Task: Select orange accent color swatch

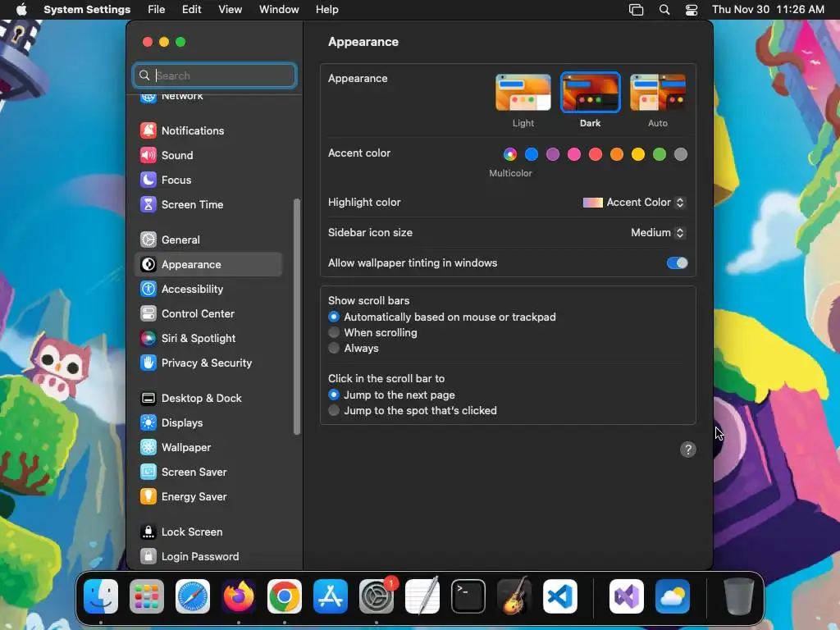Action: coord(617,154)
